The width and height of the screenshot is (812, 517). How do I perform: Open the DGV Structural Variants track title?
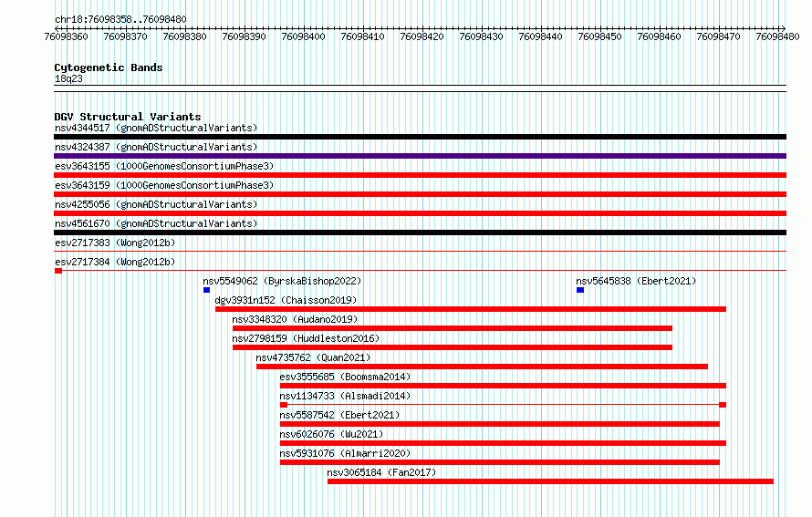point(128,117)
